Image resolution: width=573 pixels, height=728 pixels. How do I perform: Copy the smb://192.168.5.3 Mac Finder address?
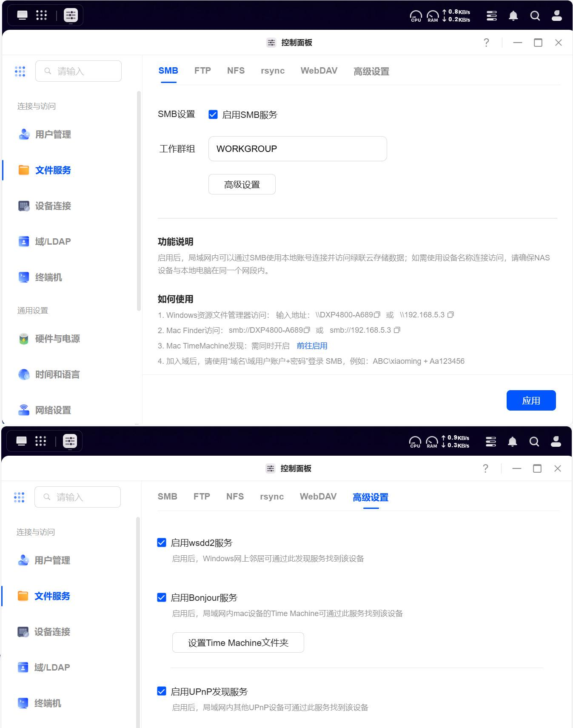tap(397, 330)
